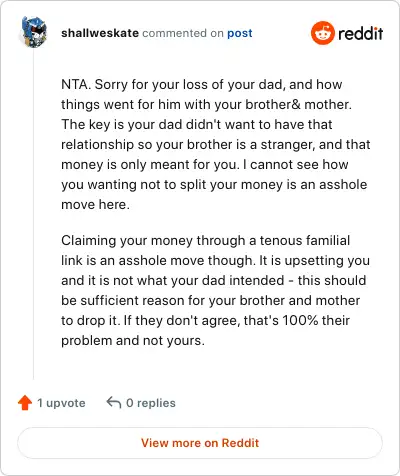Click the line starting "to drop it."
400x476 pixels.
tap(205, 320)
